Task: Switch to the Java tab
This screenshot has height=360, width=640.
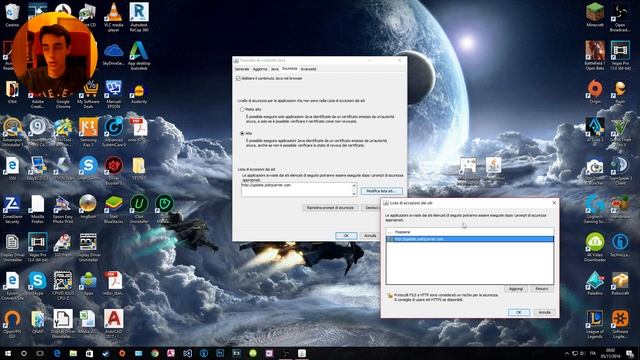Action: (x=275, y=69)
